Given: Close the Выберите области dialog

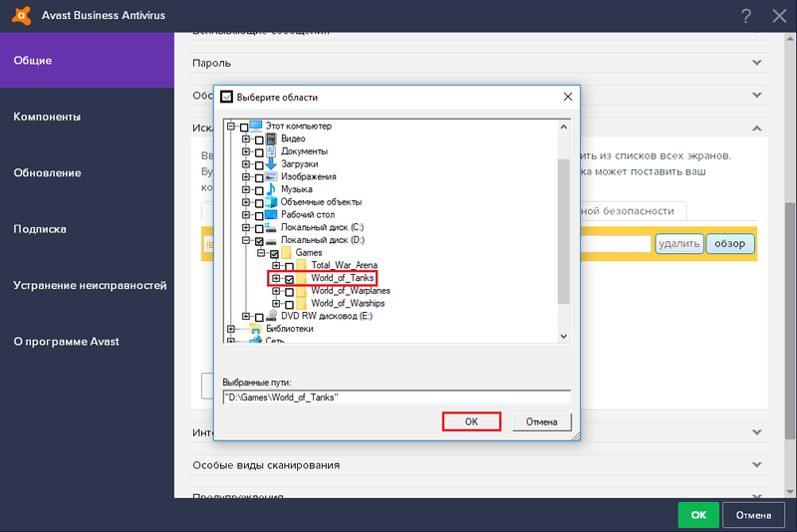Looking at the screenshot, I should pos(568,97).
